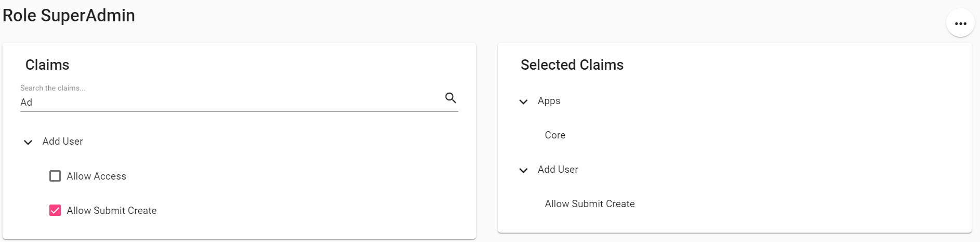Click the Role SuperAdmin page title
Screen dimensions: 980x242
pos(69,16)
